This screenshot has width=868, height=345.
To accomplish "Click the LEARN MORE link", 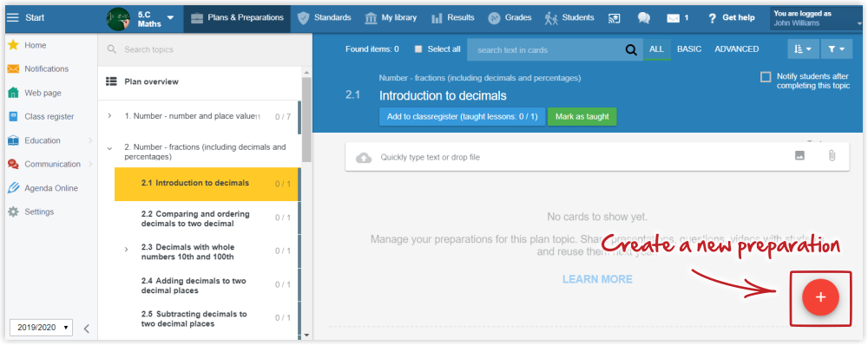I will [x=597, y=279].
